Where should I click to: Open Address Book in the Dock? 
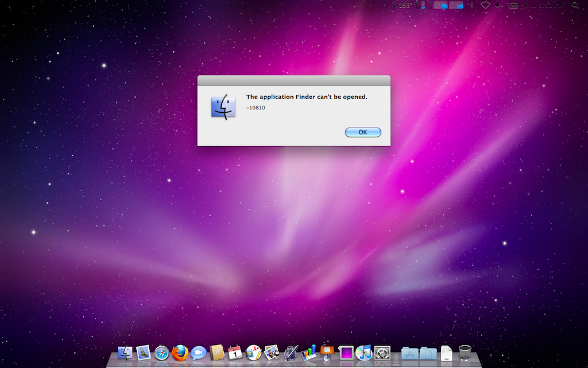pyautogui.click(x=216, y=353)
